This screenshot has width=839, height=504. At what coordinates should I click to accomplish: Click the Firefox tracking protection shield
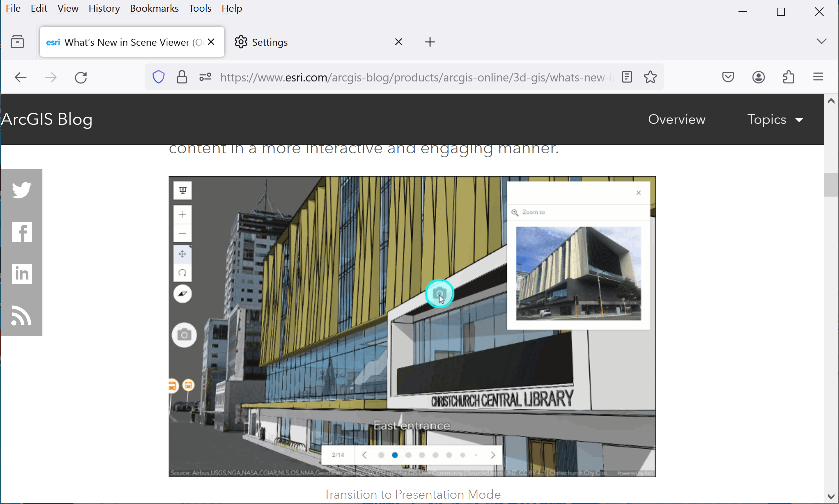click(158, 77)
